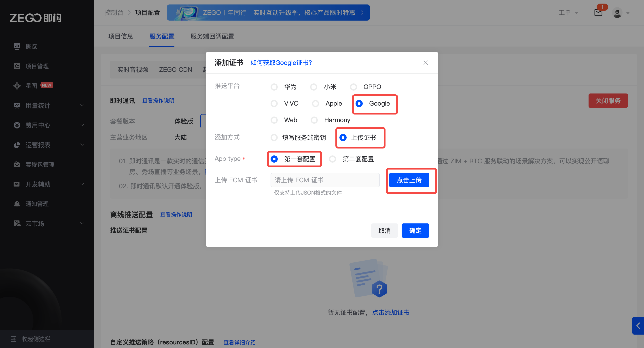Click the collapse sidebar icon at bottom

(14, 339)
